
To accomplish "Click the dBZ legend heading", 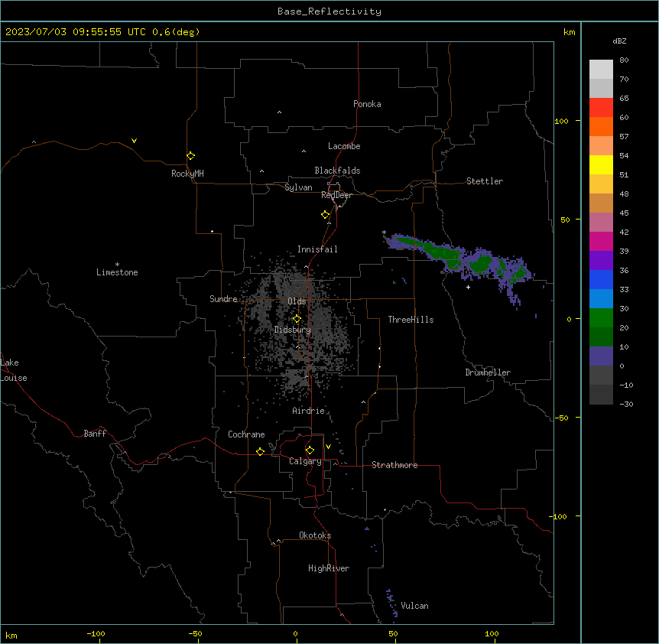I will [x=619, y=41].
